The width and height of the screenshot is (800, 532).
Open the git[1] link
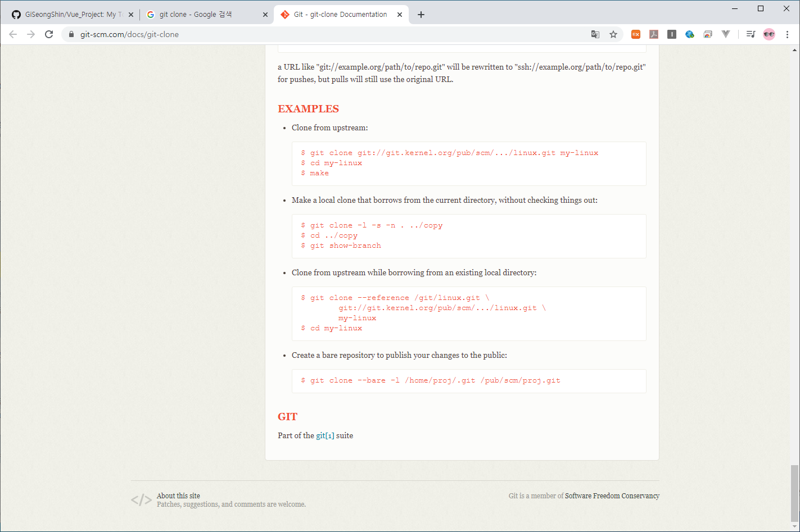click(325, 435)
